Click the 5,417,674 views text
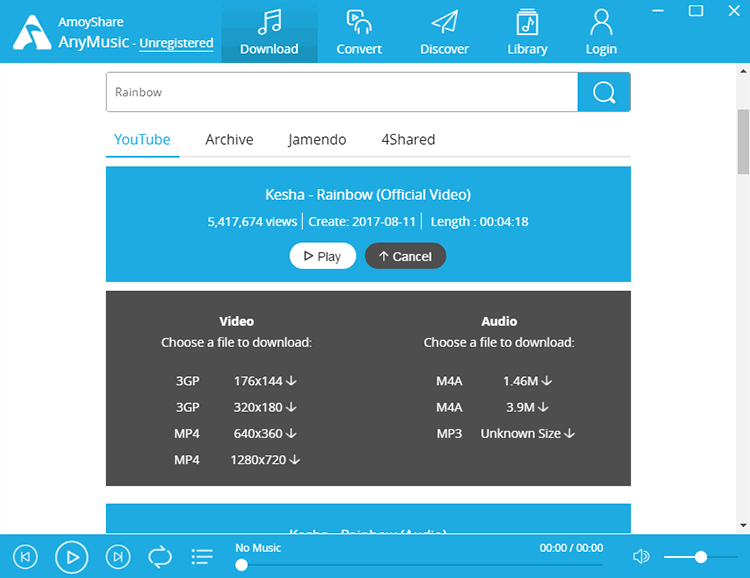Viewport: 750px width, 578px height. 252,222
